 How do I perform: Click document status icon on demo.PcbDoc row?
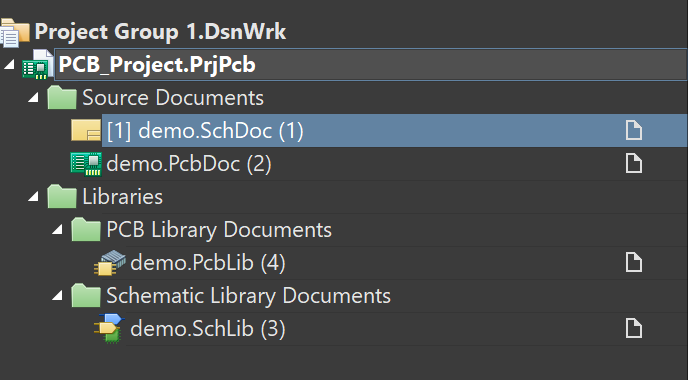(x=634, y=164)
